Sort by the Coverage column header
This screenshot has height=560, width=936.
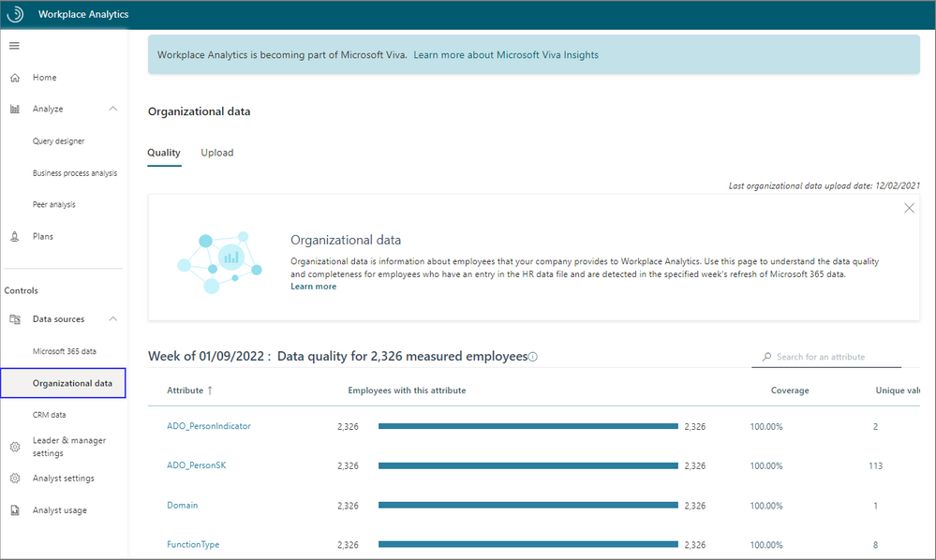(x=790, y=391)
